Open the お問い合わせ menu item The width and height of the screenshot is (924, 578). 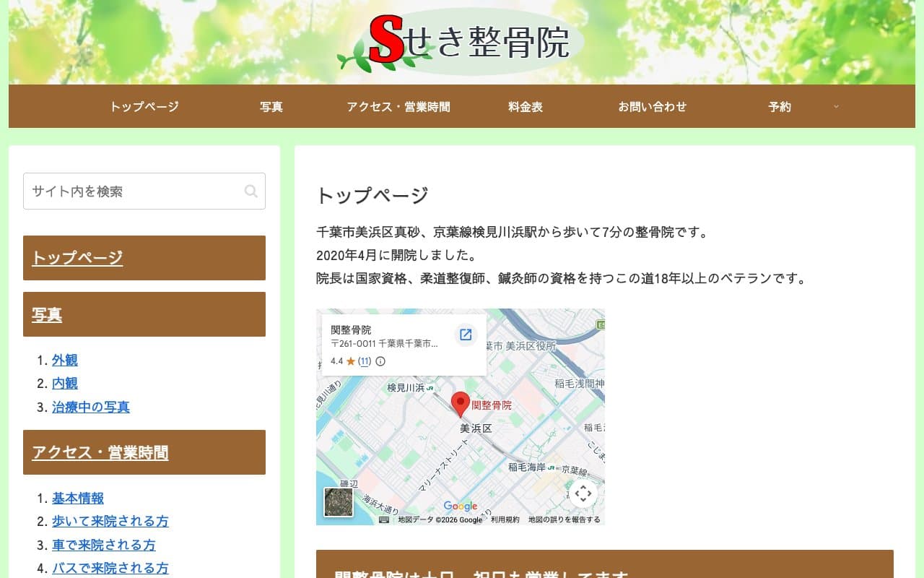pyautogui.click(x=652, y=107)
